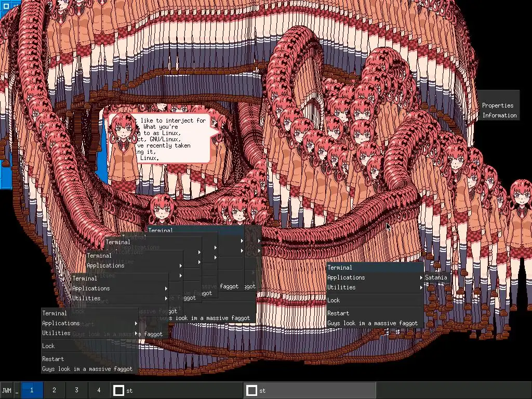Click the first st window icon in the taskbar

[x=118, y=391]
